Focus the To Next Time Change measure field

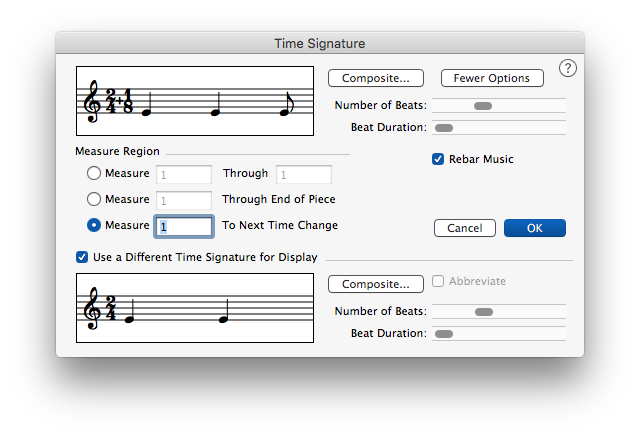[183, 227]
